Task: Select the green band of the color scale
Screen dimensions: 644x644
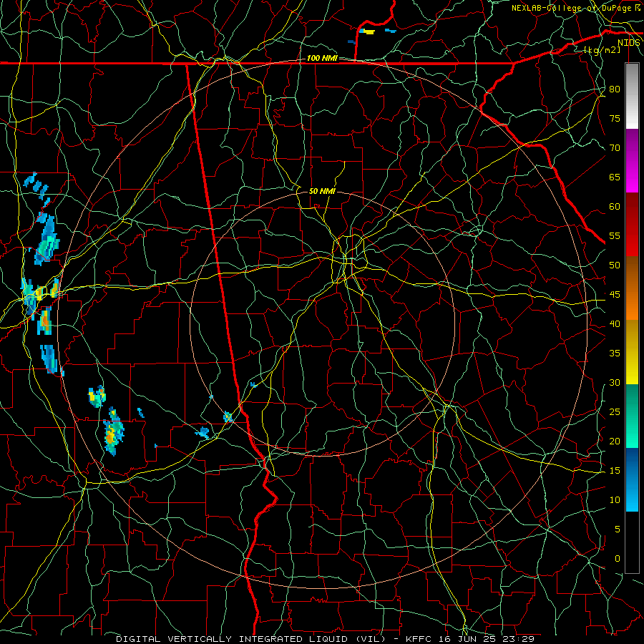Action: point(632,416)
